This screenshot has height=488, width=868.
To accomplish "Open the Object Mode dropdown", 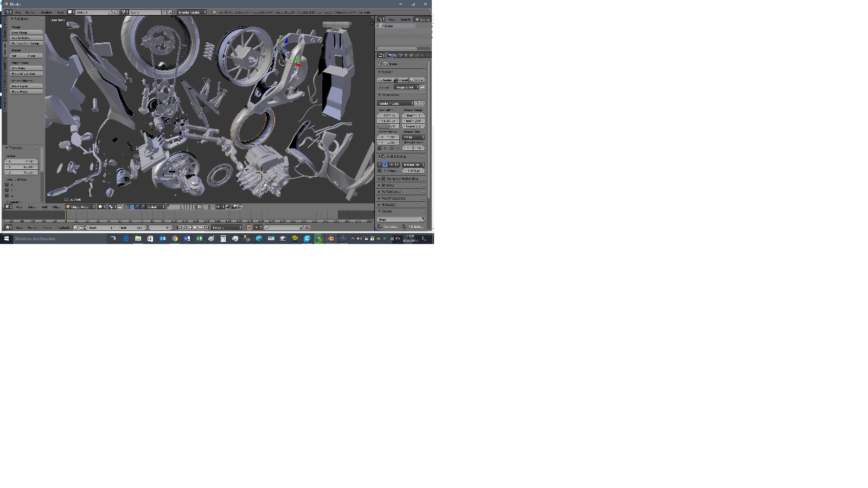I will click(x=80, y=207).
